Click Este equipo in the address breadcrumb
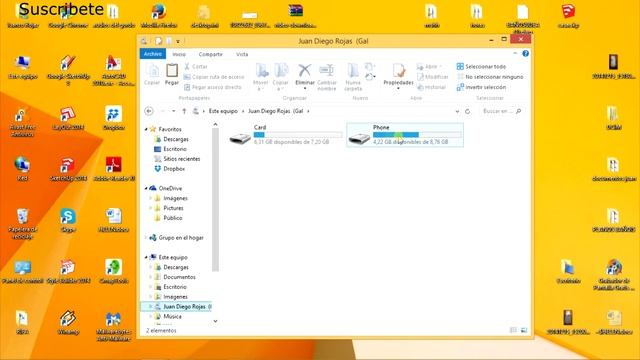 223,111
